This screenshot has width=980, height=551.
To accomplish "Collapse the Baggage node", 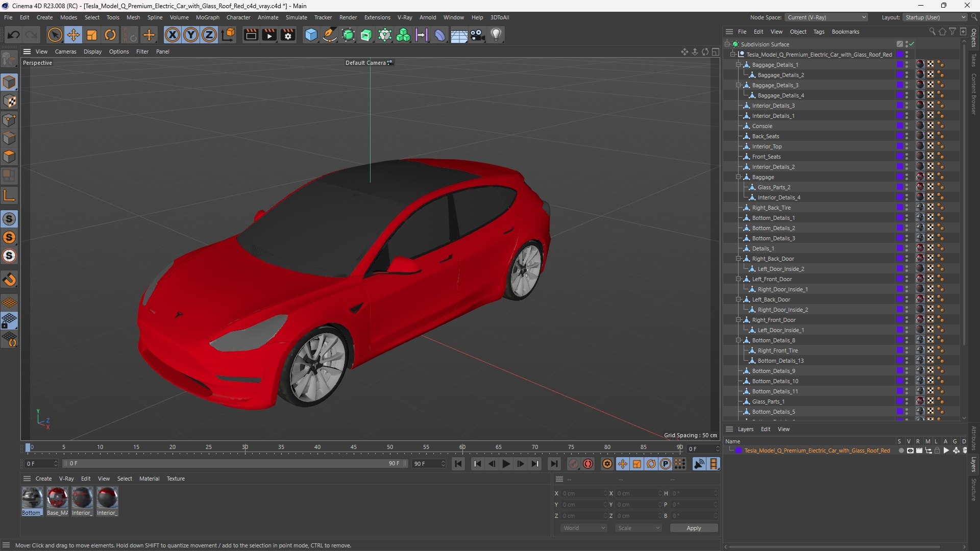I will point(738,177).
